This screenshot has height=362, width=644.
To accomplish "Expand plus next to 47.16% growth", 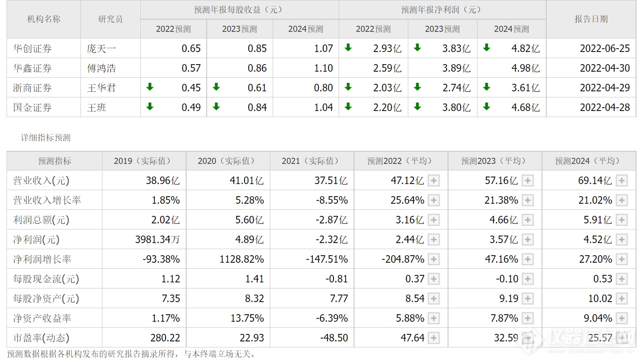I will pyautogui.click(x=528, y=259).
